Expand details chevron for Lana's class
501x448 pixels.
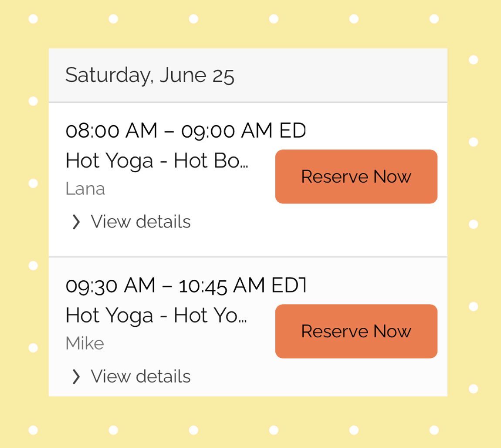[x=76, y=222]
